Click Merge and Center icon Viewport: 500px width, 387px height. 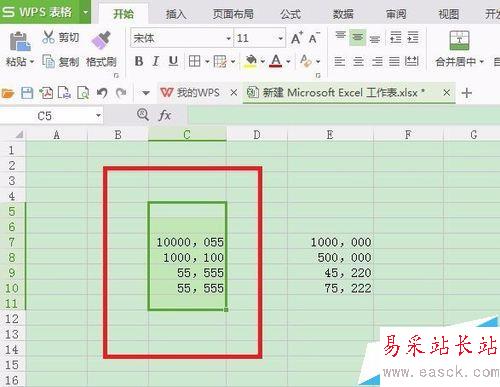tap(459, 40)
